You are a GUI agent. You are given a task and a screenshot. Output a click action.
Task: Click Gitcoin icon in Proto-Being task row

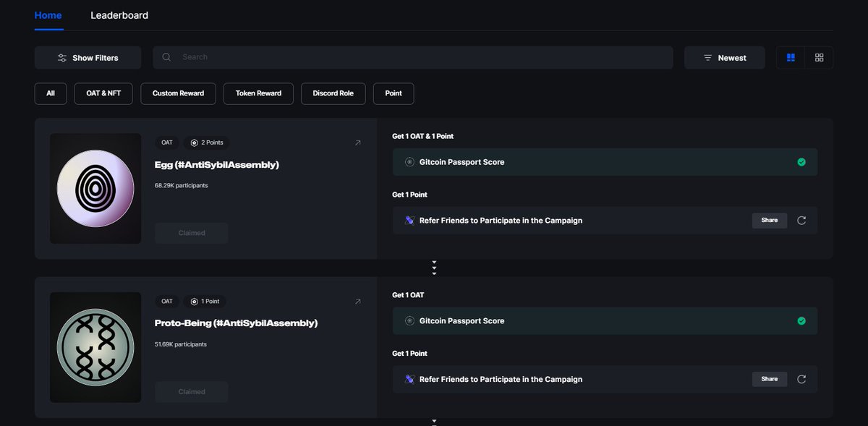[x=410, y=321]
